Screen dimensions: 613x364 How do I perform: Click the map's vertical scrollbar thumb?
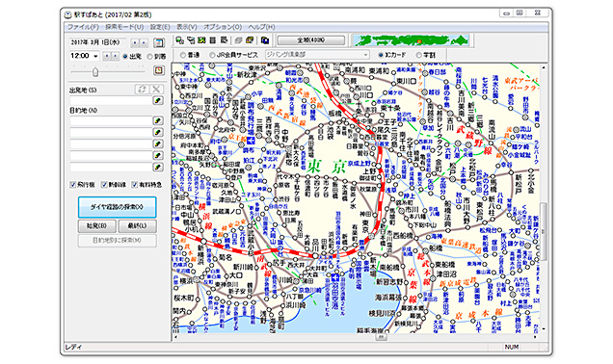click(543, 231)
